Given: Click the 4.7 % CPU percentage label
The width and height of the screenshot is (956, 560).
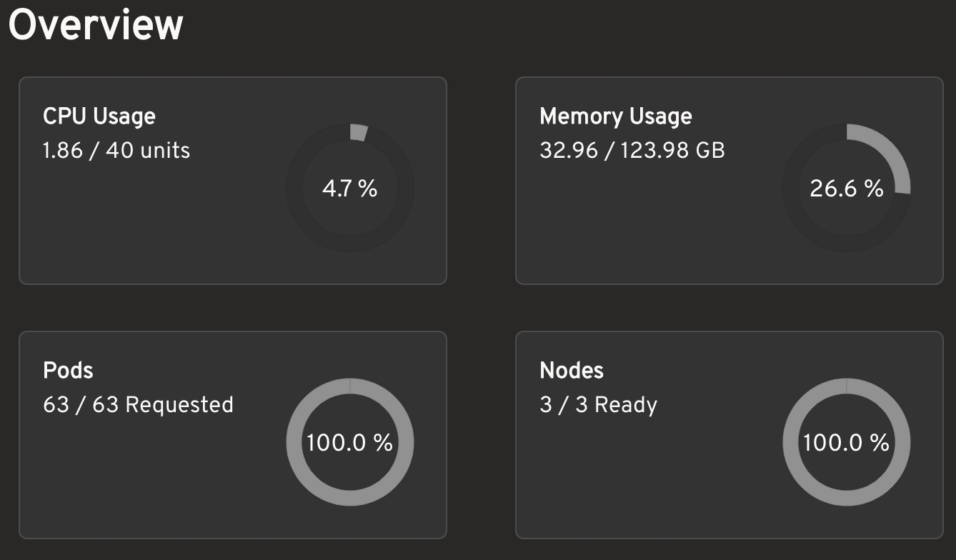Looking at the screenshot, I should click(349, 189).
